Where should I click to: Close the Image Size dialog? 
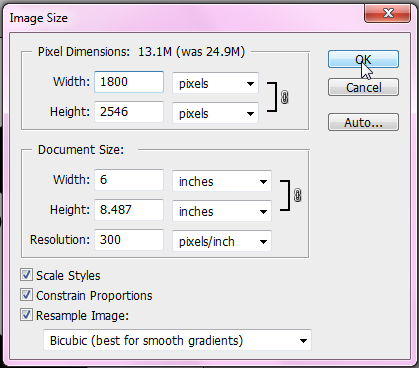387,14
